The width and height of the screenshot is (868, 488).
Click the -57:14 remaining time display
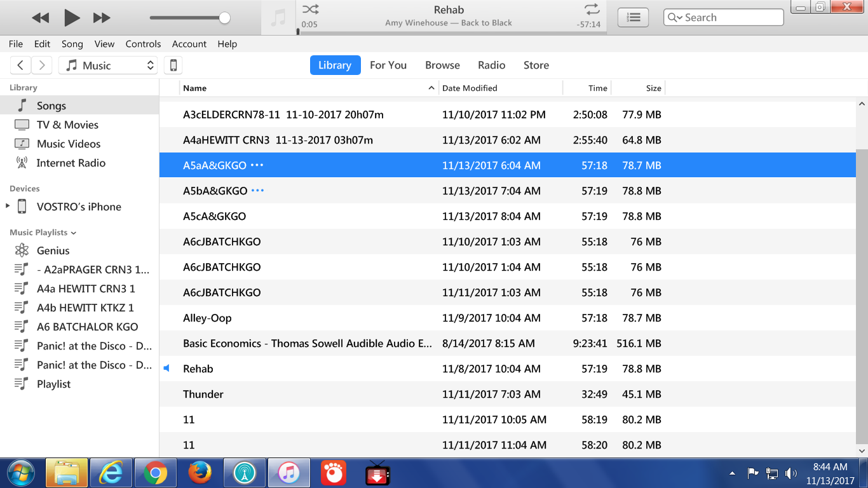point(588,24)
